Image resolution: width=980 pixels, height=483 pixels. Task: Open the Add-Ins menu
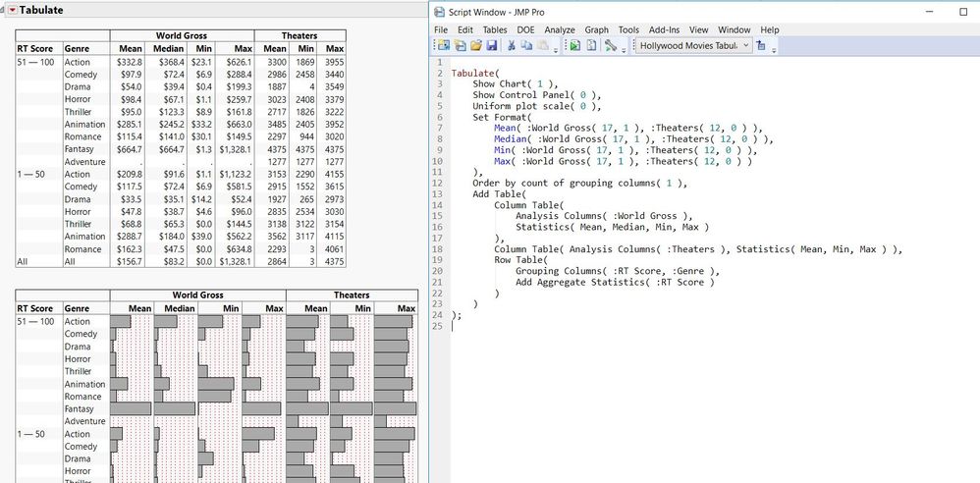point(665,29)
